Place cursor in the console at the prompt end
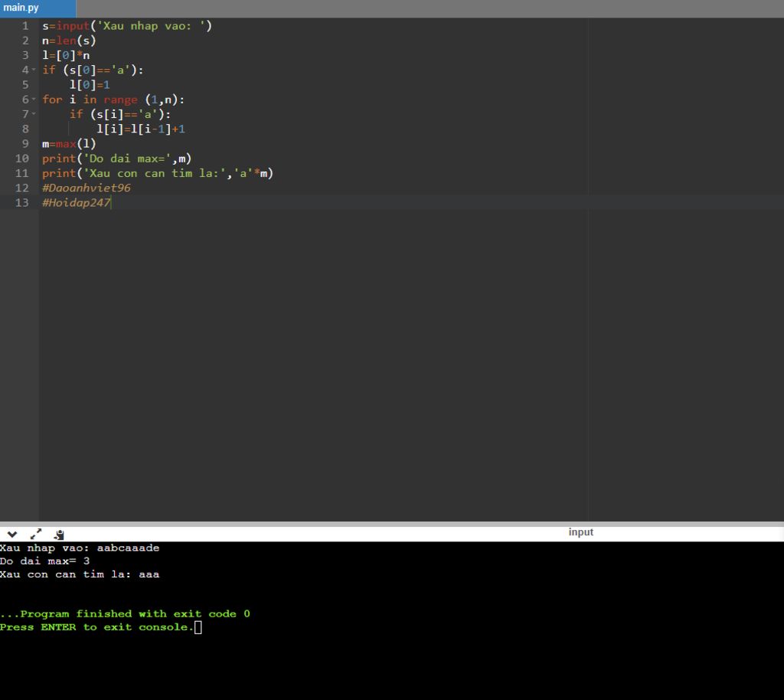Screen dimensions: 784x700 pyautogui.click(x=198, y=627)
